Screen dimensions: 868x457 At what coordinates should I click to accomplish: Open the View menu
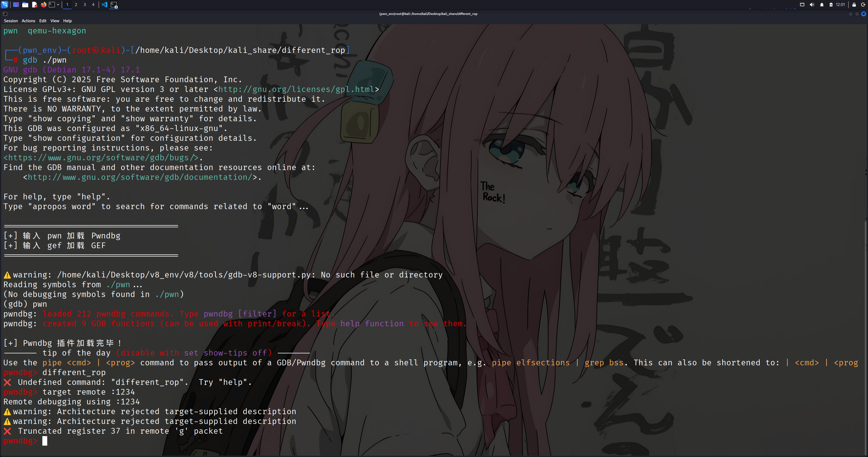tap(55, 21)
